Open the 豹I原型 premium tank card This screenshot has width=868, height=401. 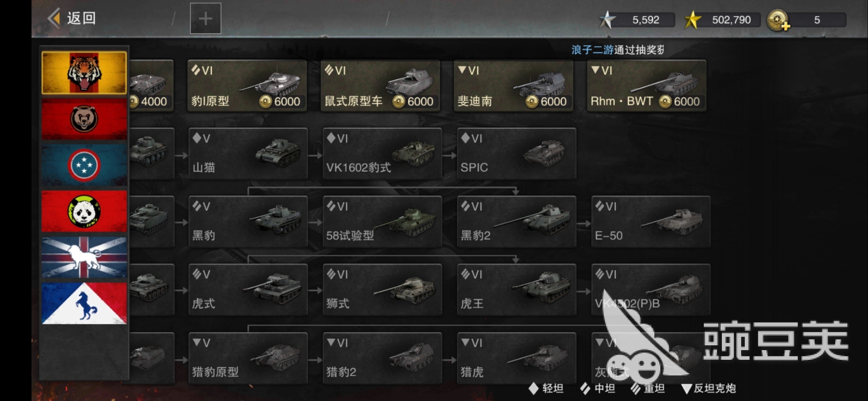coord(247,86)
